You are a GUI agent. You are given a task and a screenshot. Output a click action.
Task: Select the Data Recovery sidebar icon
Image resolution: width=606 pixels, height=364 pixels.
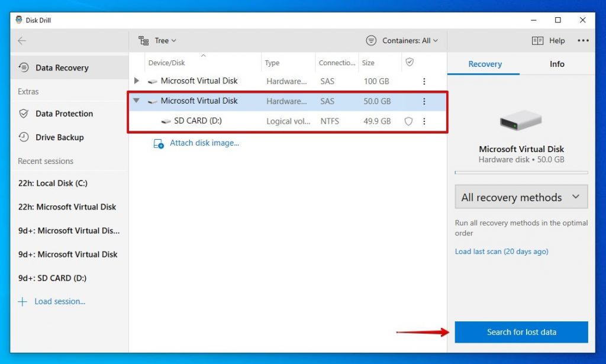click(22, 67)
